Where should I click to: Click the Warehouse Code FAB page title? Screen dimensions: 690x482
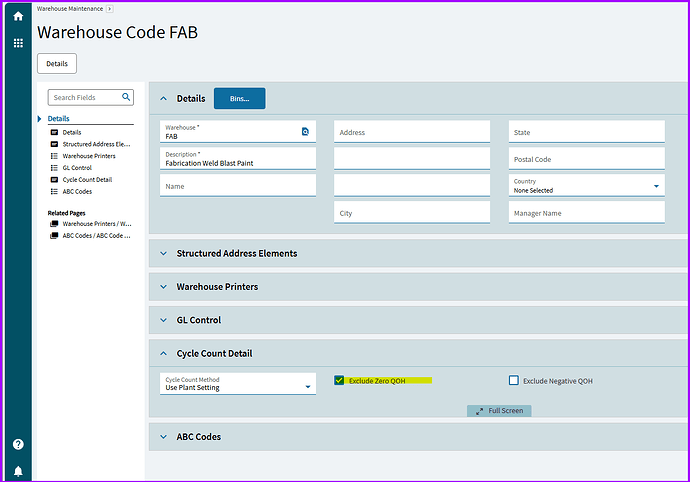117,32
